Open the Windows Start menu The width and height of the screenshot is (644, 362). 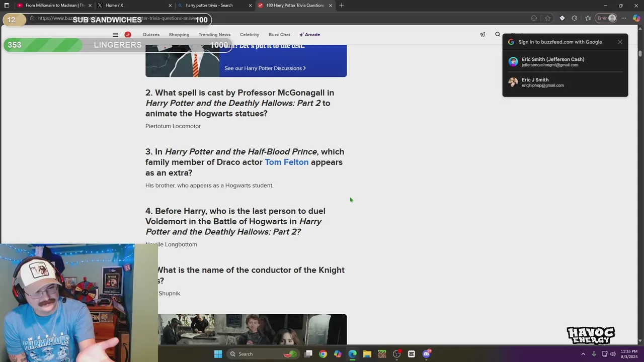click(218, 354)
